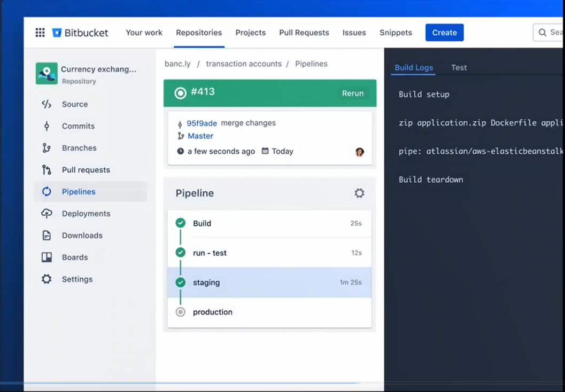The height and width of the screenshot is (392, 565).
Task: Click the Pipelines circular arrows icon
Action: [x=47, y=192]
